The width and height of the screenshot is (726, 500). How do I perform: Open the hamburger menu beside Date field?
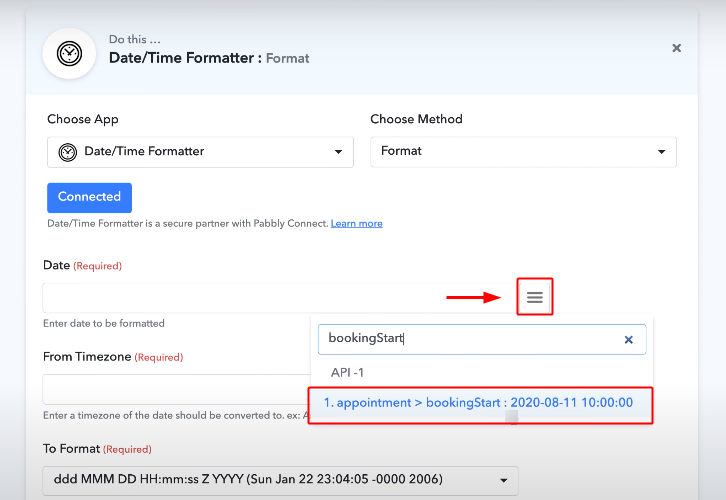coord(535,297)
